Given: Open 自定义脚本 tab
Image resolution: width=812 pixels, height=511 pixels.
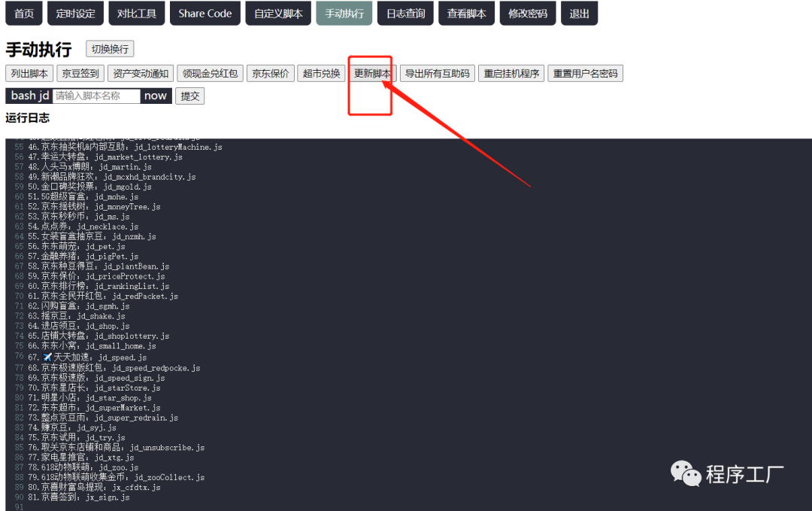Looking at the screenshot, I should pyautogui.click(x=278, y=13).
